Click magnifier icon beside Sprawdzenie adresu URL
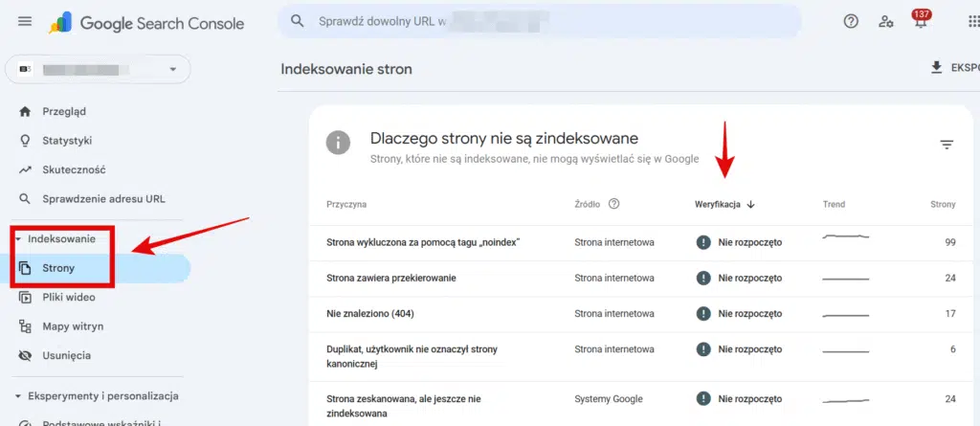 pyautogui.click(x=25, y=199)
